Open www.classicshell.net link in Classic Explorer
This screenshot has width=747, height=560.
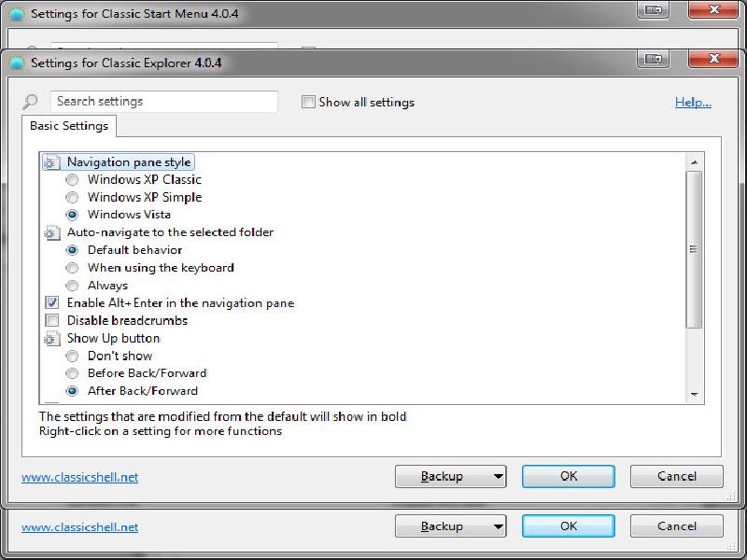80,477
